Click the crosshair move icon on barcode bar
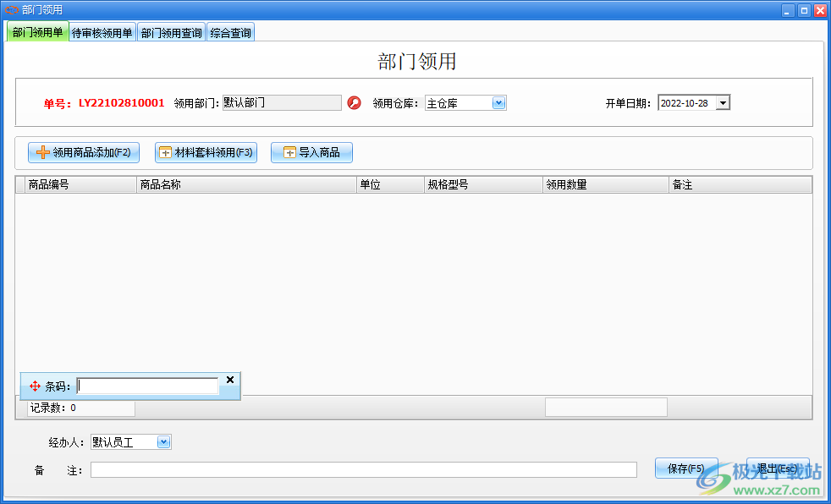This screenshot has width=831, height=504. [34, 385]
